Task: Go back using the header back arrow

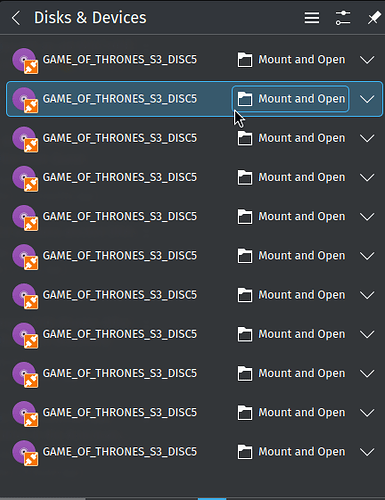Action: (x=16, y=18)
